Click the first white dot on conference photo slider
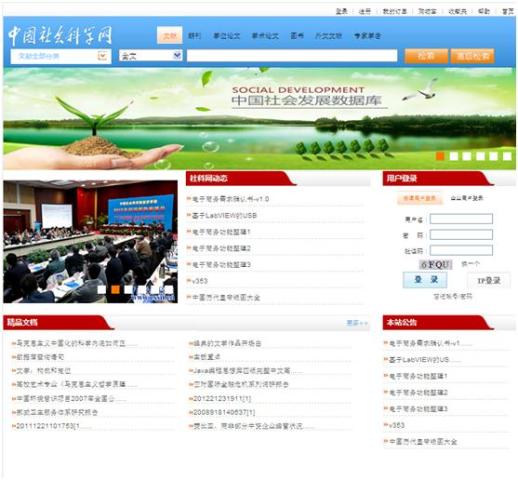Screen dimensions: 518x480 (102, 289)
